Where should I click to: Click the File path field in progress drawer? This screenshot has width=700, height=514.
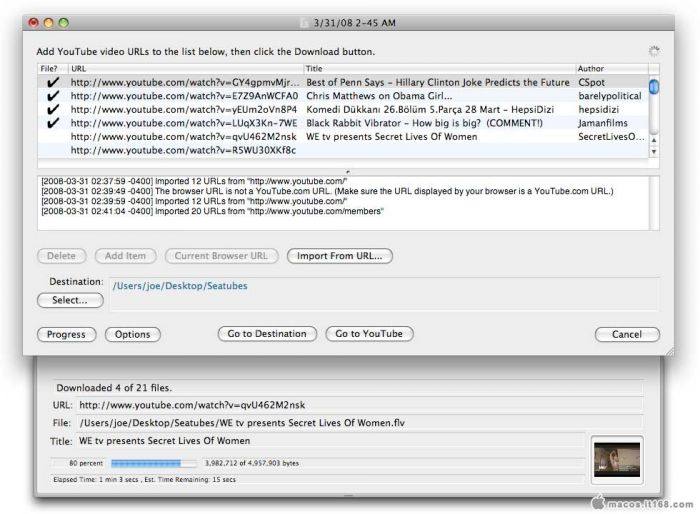359,423
